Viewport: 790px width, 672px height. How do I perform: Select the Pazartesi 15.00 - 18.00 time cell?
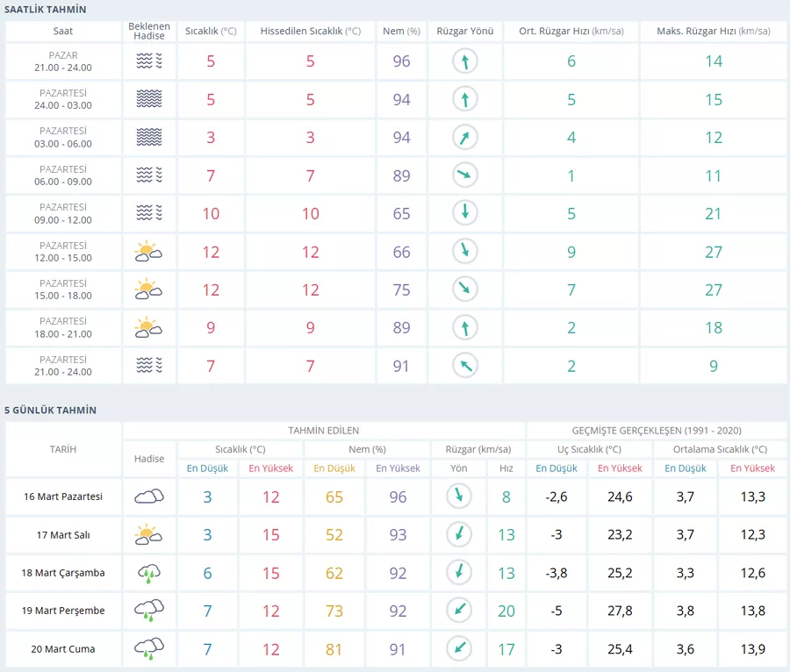[x=63, y=290]
